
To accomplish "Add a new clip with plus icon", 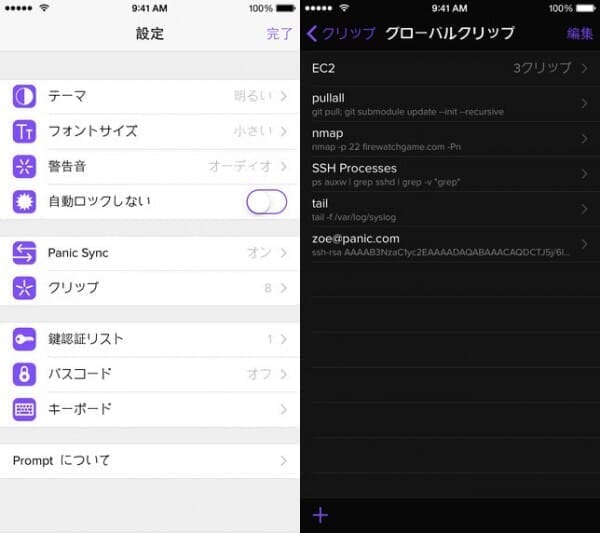I will point(320,515).
